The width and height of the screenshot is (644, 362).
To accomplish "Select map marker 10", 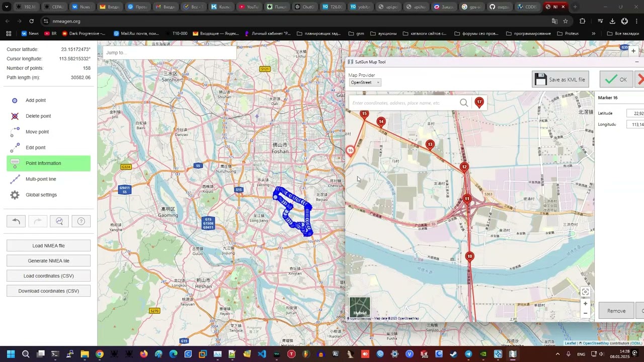I will point(469,257).
